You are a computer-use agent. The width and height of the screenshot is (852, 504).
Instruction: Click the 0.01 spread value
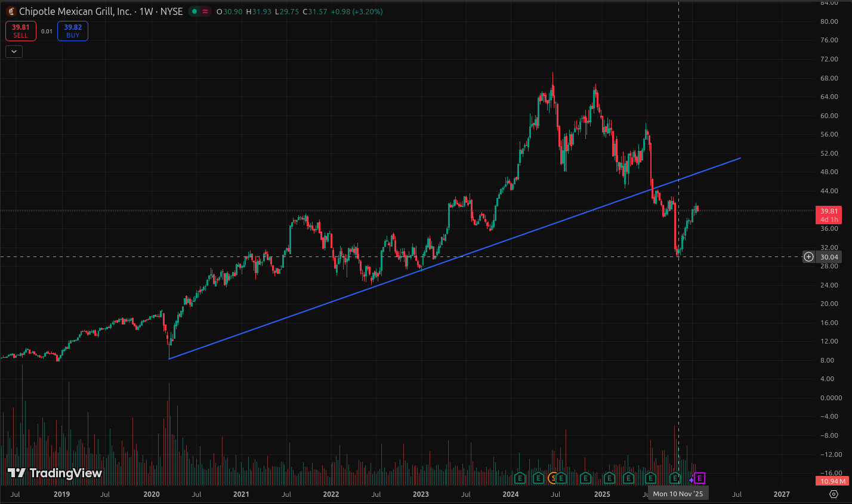(x=47, y=31)
